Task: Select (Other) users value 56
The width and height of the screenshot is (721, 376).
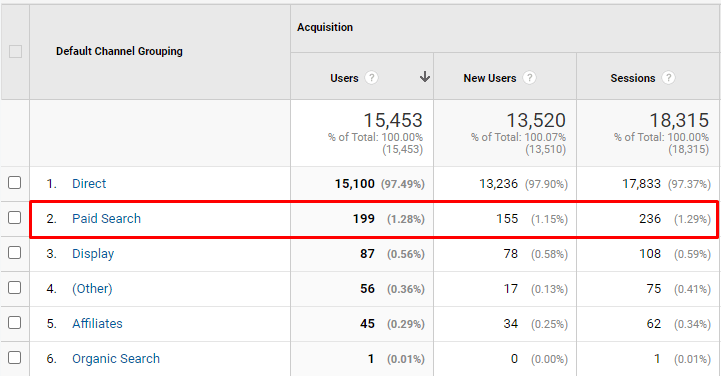Action: click(367, 288)
